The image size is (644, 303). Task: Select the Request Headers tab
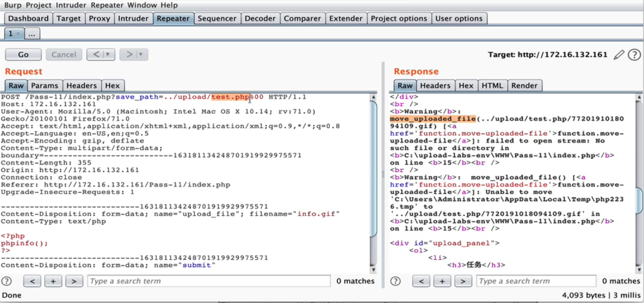[82, 85]
